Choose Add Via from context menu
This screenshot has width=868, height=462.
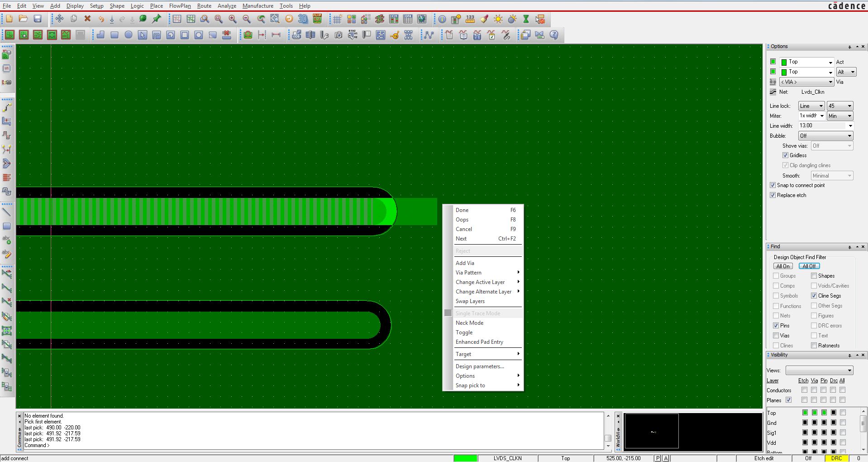coord(465,263)
